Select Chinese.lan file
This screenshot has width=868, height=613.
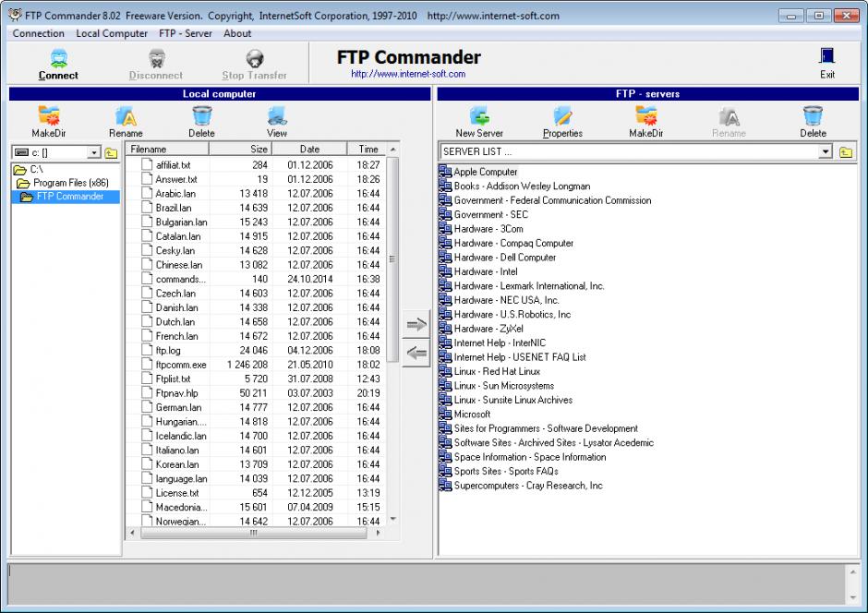tap(179, 265)
